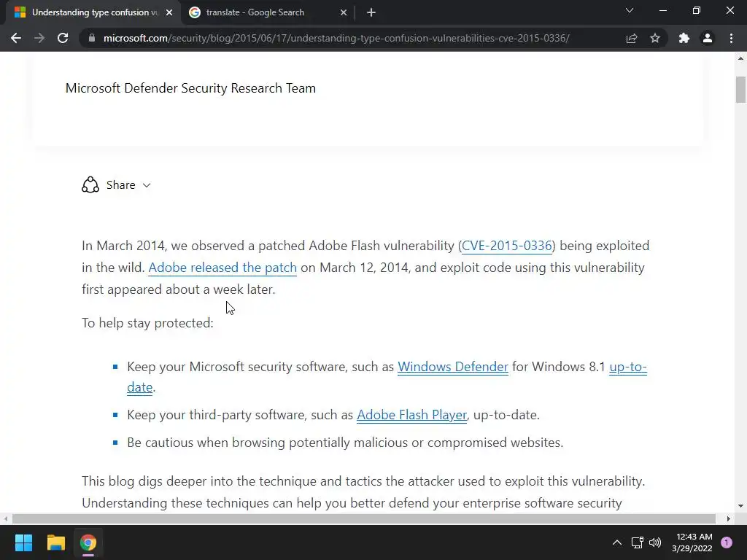Click the vertical scrollbar thumb

tap(740, 90)
